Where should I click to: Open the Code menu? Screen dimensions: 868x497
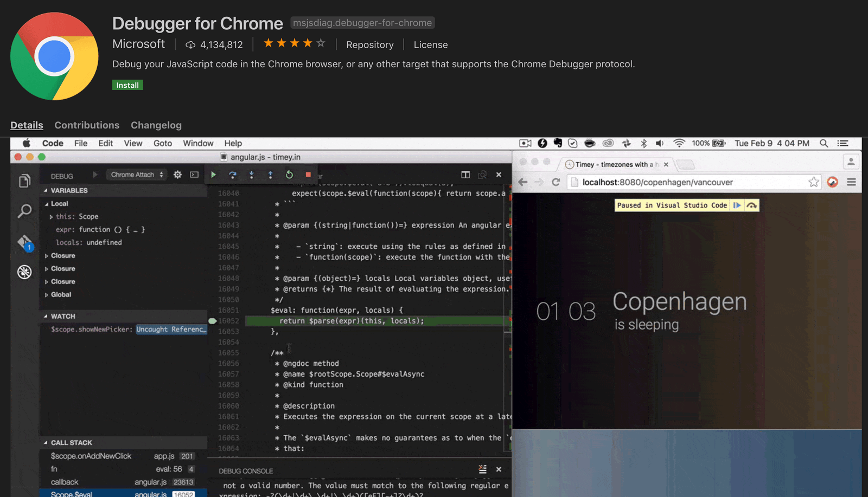point(53,143)
